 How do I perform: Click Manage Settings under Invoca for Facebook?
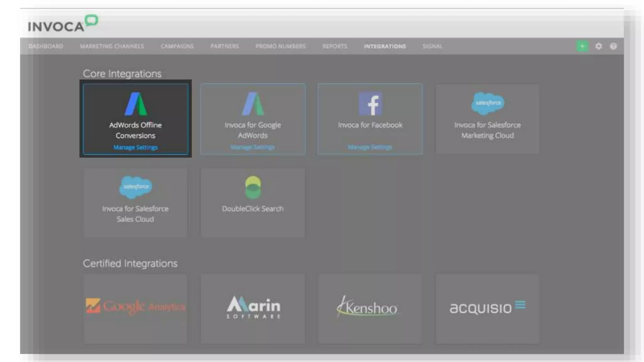tap(370, 147)
